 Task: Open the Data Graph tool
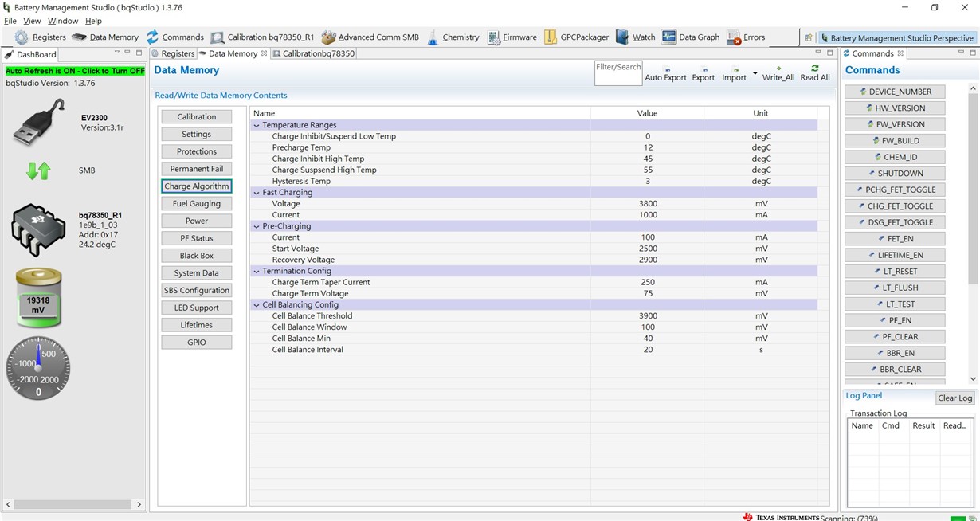[690, 37]
